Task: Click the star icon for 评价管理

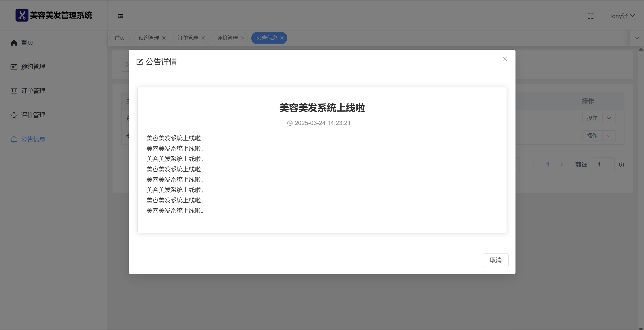Action: (14, 115)
